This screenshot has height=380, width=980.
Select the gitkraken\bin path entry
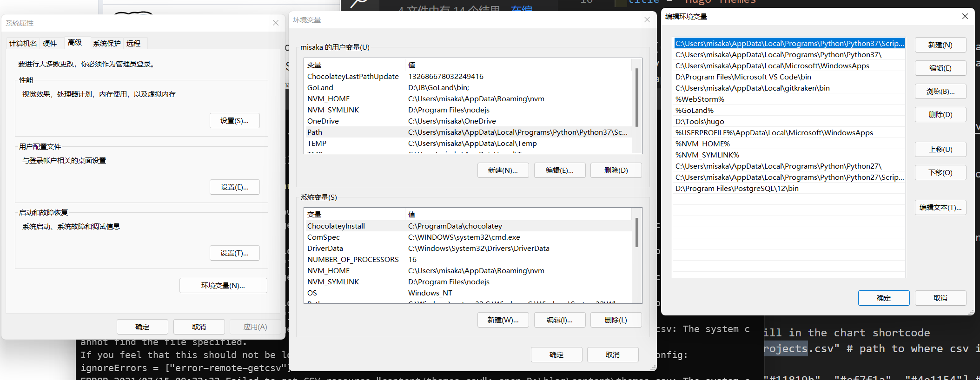pyautogui.click(x=789, y=88)
